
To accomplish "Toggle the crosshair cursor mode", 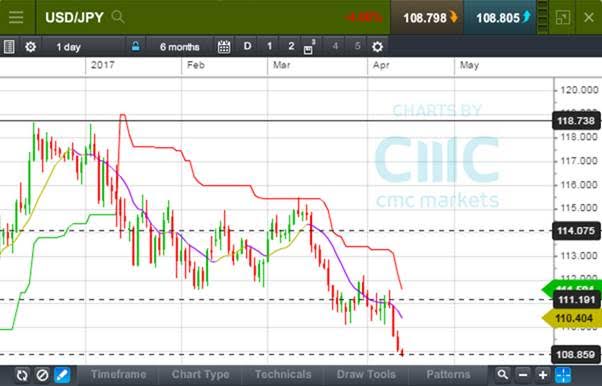I will (563, 374).
